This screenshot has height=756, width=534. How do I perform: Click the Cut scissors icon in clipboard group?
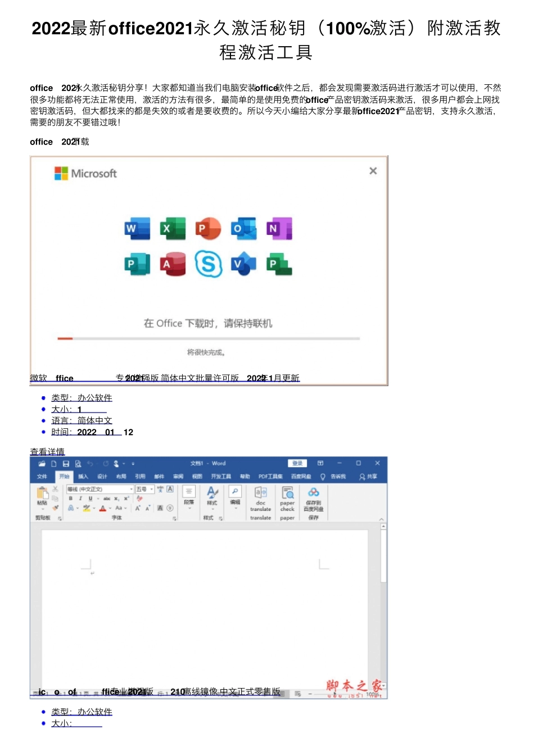tap(55, 489)
